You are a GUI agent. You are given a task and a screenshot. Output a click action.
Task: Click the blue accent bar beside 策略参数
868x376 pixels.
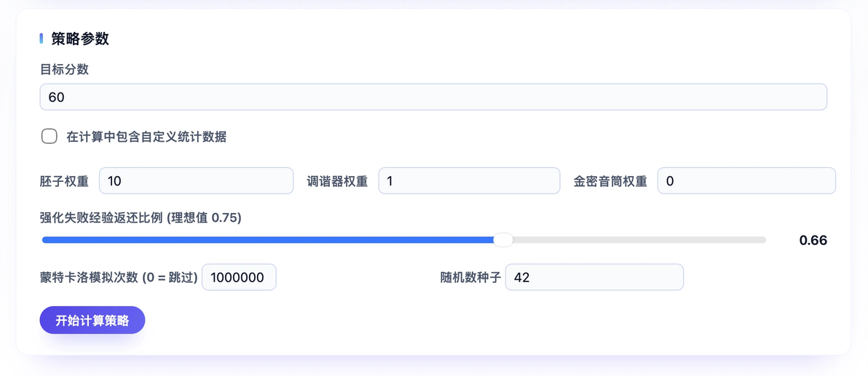42,39
